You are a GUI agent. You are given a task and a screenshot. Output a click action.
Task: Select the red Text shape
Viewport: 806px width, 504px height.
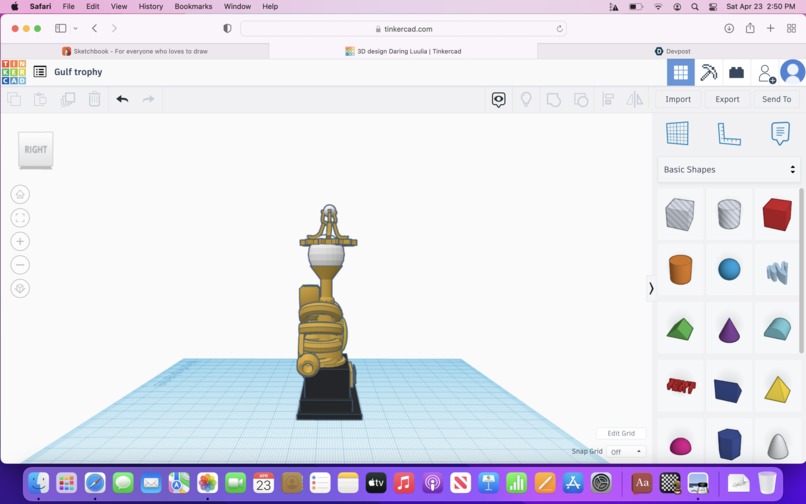[x=681, y=385]
